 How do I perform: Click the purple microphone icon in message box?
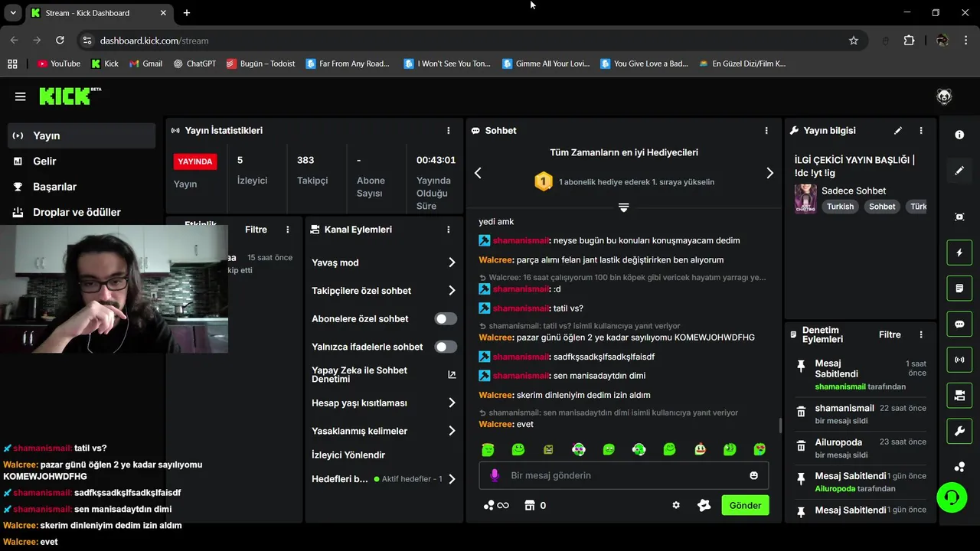(495, 475)
